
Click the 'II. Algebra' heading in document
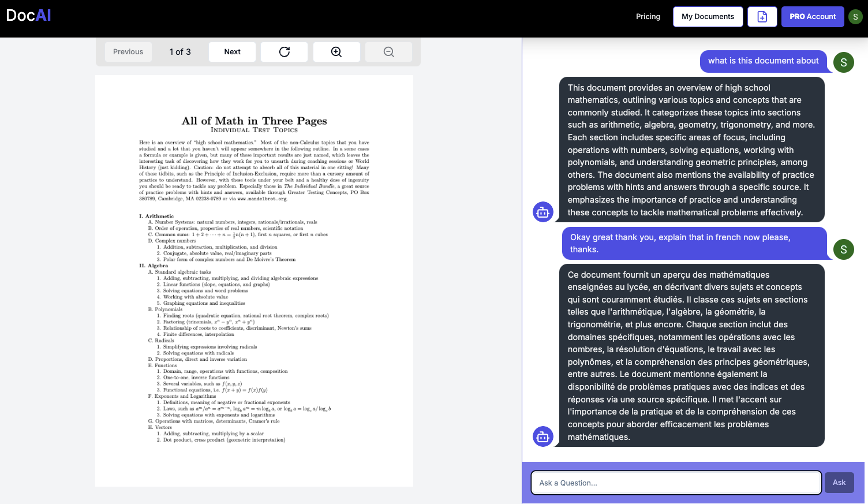[154, 266]
